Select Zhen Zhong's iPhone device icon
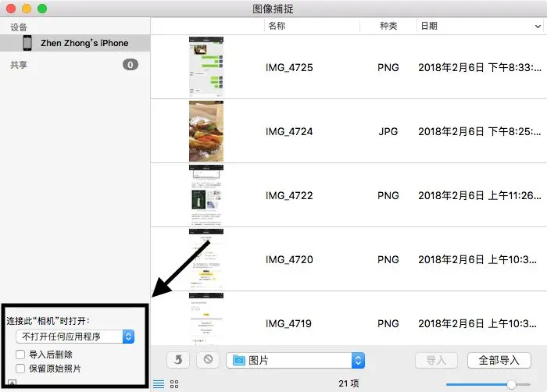This screenshot has height=392, width=547. tap(27, 43)
